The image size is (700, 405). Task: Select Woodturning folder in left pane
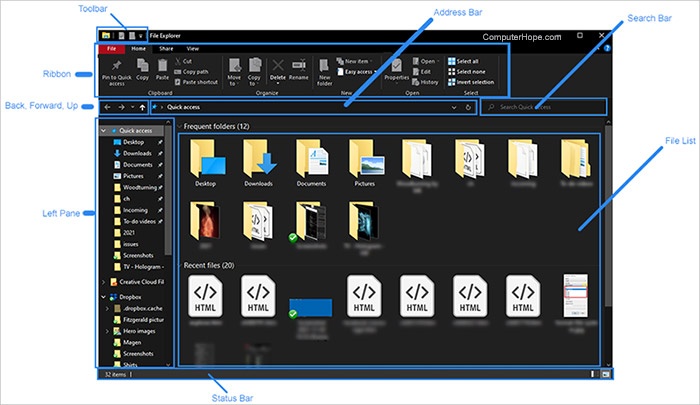tap(140, 188)
